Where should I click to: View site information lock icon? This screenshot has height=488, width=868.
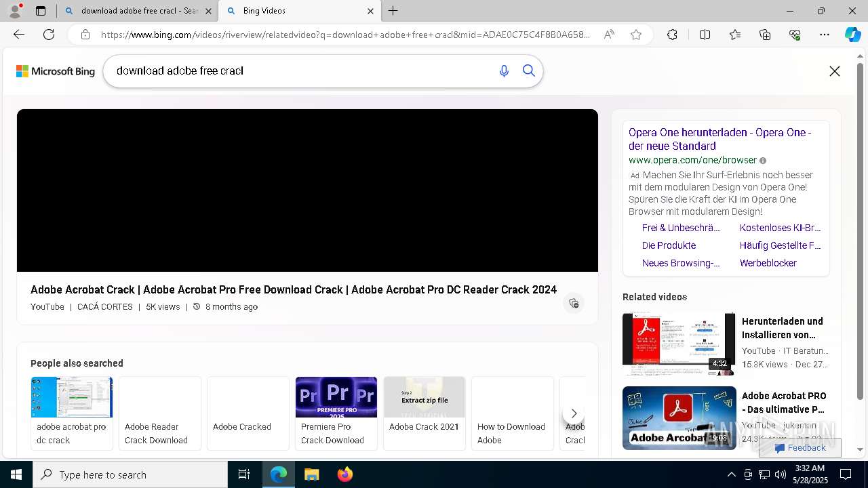pyautogui.click(x=85, y=35)
